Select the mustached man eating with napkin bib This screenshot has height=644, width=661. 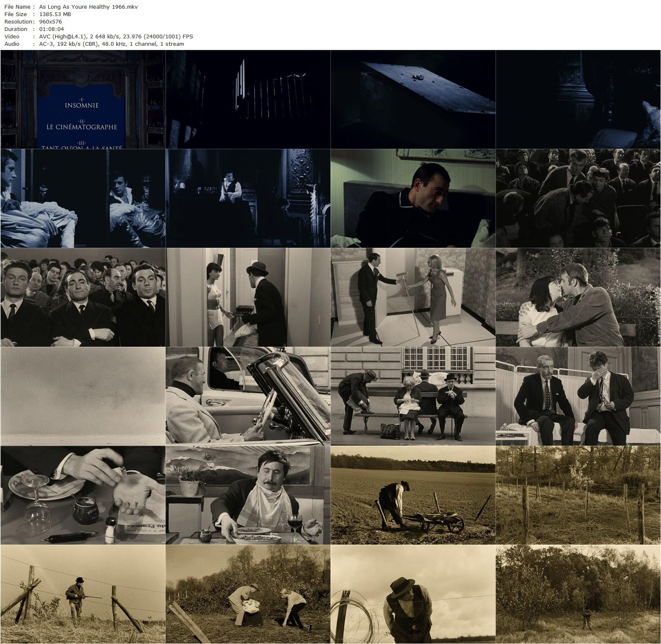pyautogui.click(x=248, y=495)
